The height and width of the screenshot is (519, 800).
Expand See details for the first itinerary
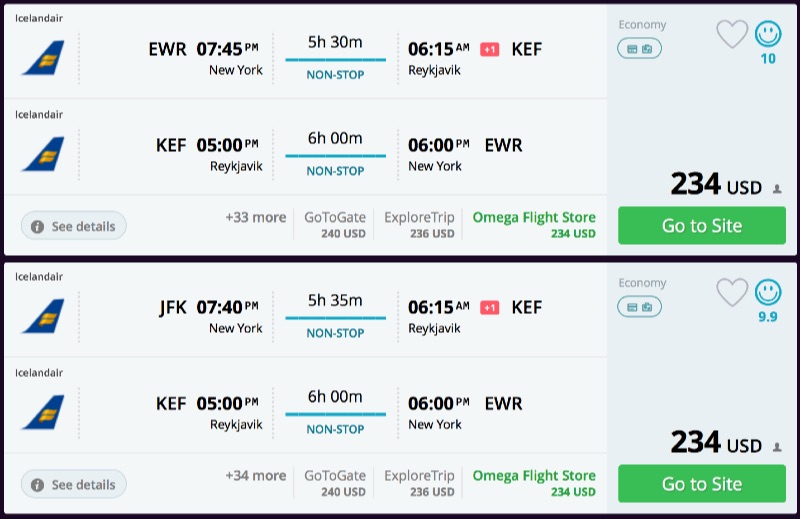(x=74, y=226)
